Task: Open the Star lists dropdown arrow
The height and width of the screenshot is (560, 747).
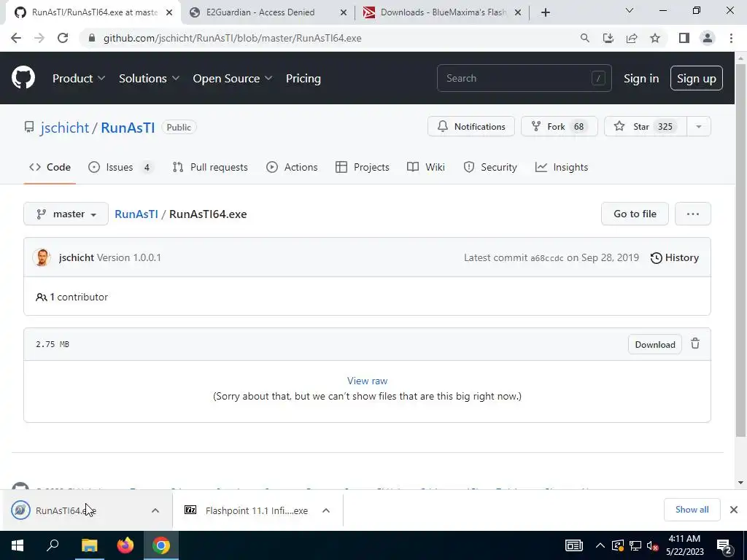Action: tap(699, 127)
